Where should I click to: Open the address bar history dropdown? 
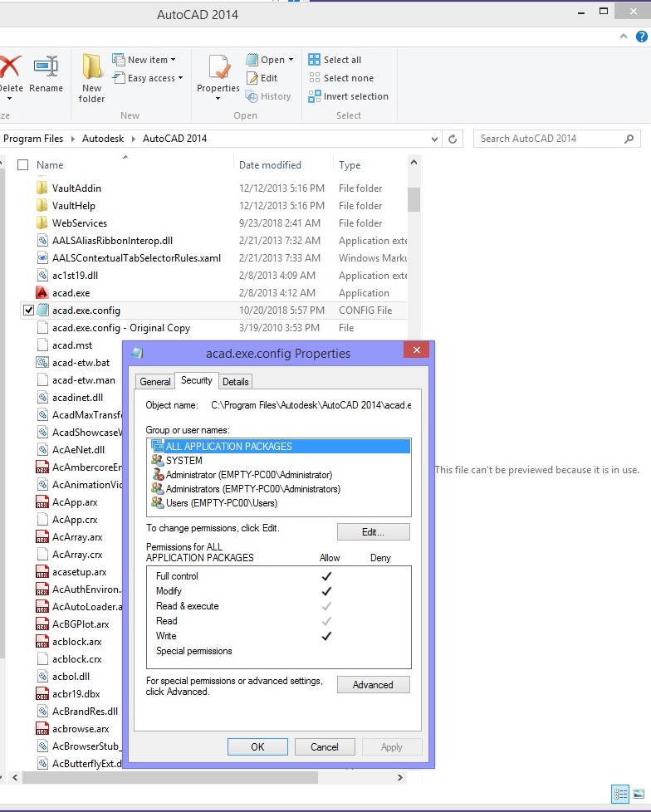tap(434, 139)
